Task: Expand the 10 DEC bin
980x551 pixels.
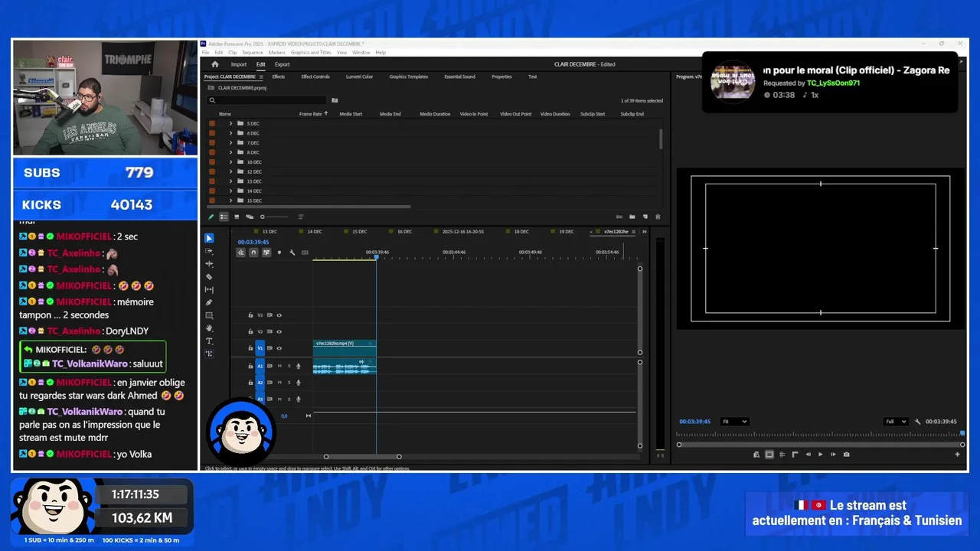Action: (230, 162)
